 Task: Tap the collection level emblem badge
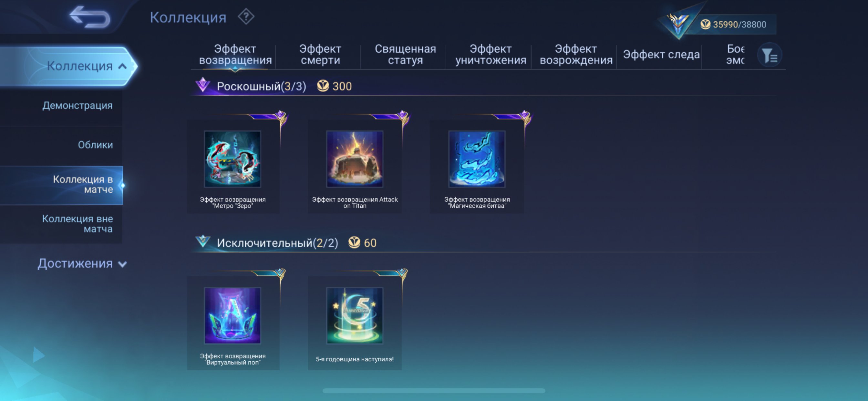(677, 24)
